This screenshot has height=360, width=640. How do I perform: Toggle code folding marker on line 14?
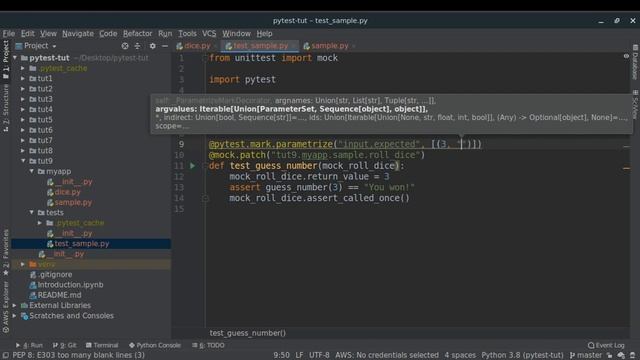click(205, 198)
